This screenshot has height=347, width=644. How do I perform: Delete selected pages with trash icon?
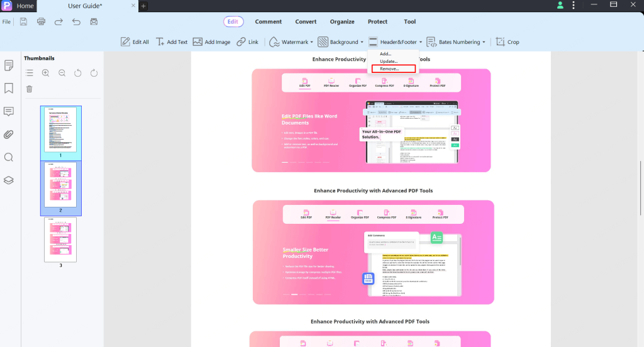click(x=29, y=89)
